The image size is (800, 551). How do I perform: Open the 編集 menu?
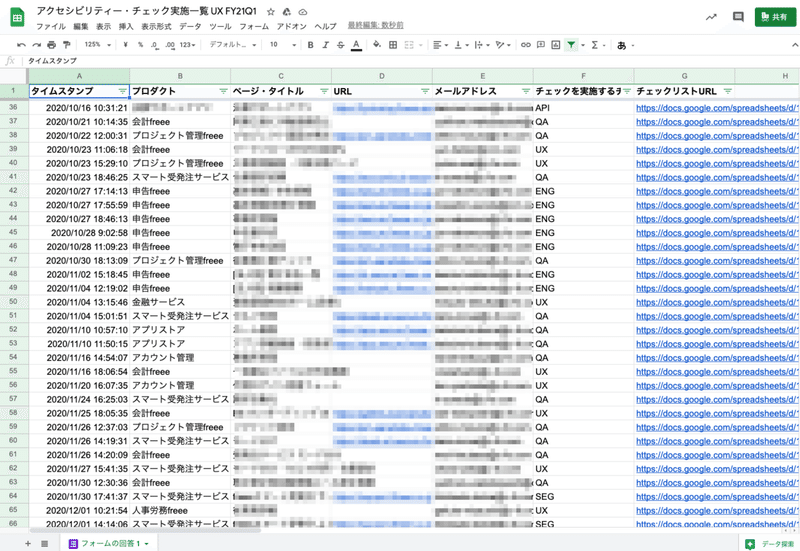point(81,27)
